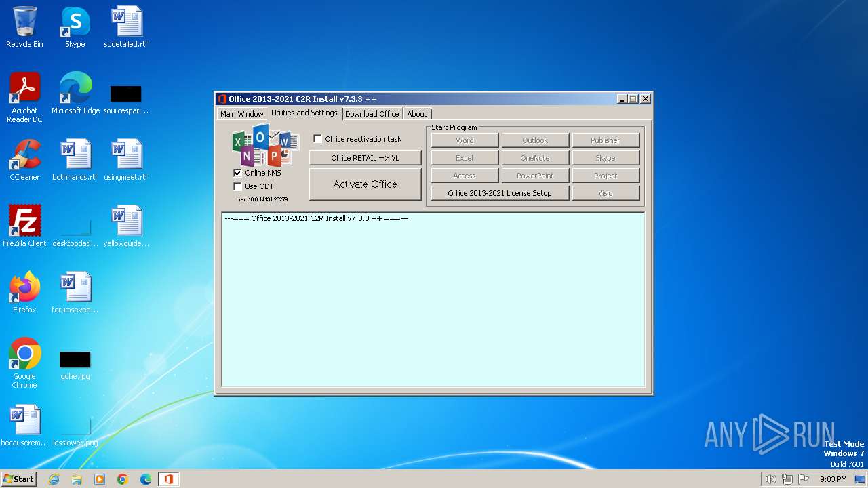
Task: Select Office C2R Install taskbar button
Action: pos(168,479)
